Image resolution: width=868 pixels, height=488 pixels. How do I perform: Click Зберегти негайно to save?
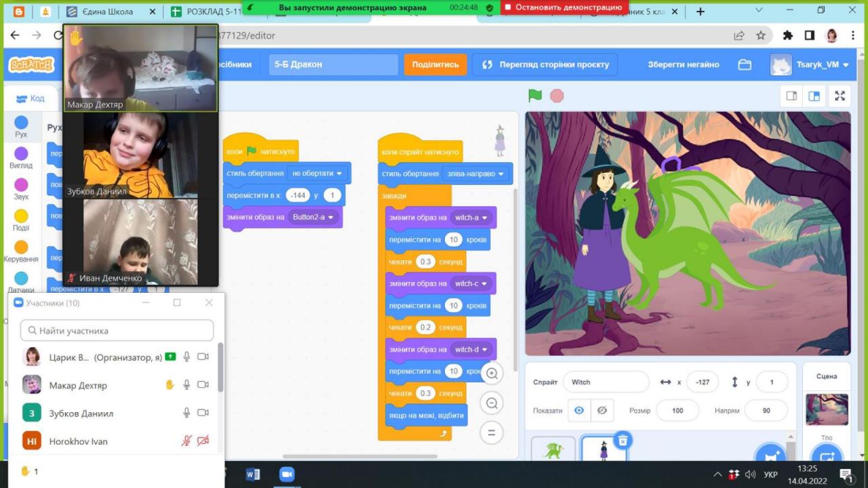tap(683, 64)
